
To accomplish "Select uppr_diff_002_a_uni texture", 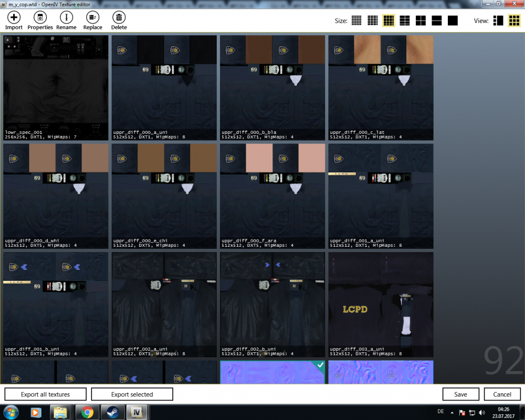I will coord(164,305).
